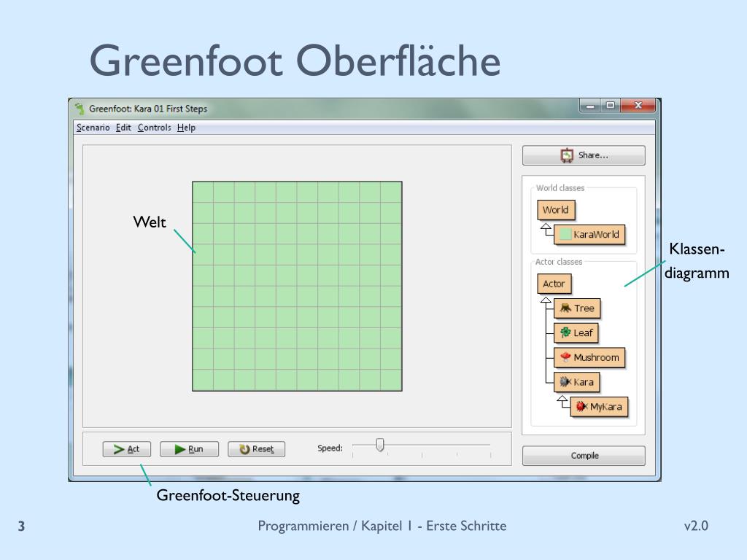Click the red mushroom icon
Image resolution: width=747 pixels, height=560 pixels.
coord(565,357)
